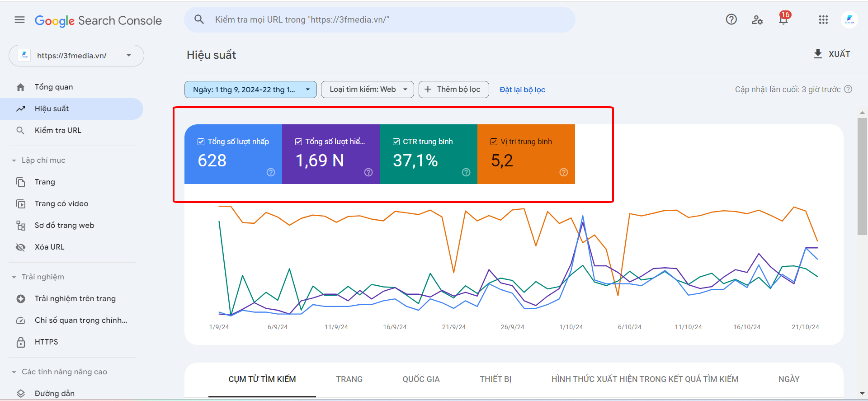Click the Chỉ số quan trọng gauge icon

tap(20, 321)
